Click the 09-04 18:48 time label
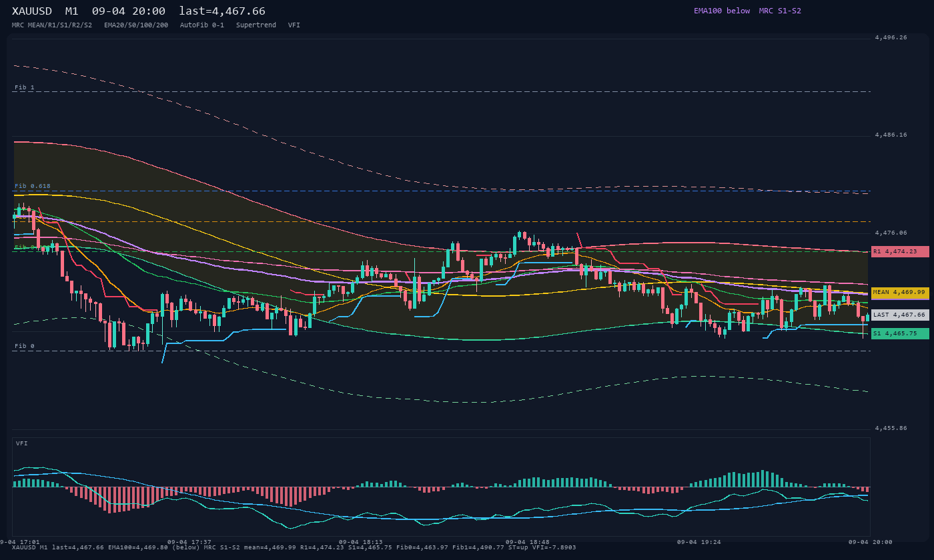The image size is (934, 560). tap(528, 542)
